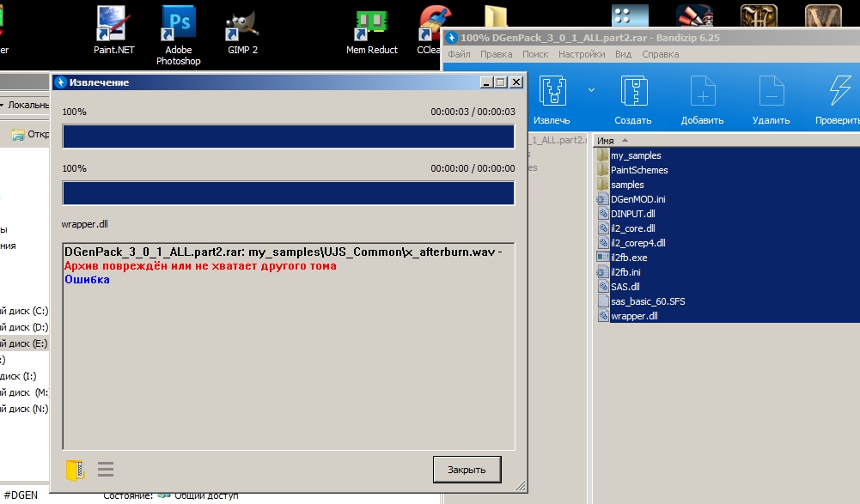The image size is (860, 504).
Task: Click the list lines icon in extraction dialog
Action: point(106,470)
